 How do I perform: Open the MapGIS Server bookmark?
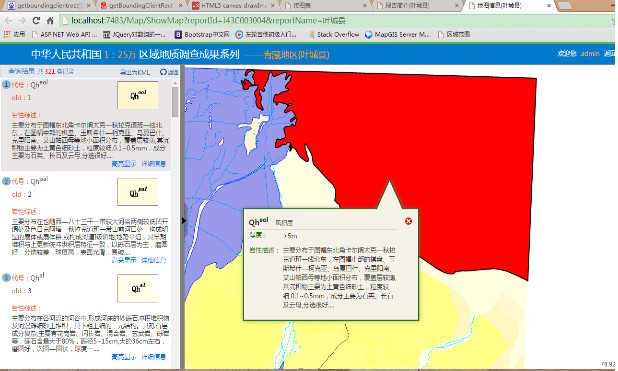(x=397, y=35)
